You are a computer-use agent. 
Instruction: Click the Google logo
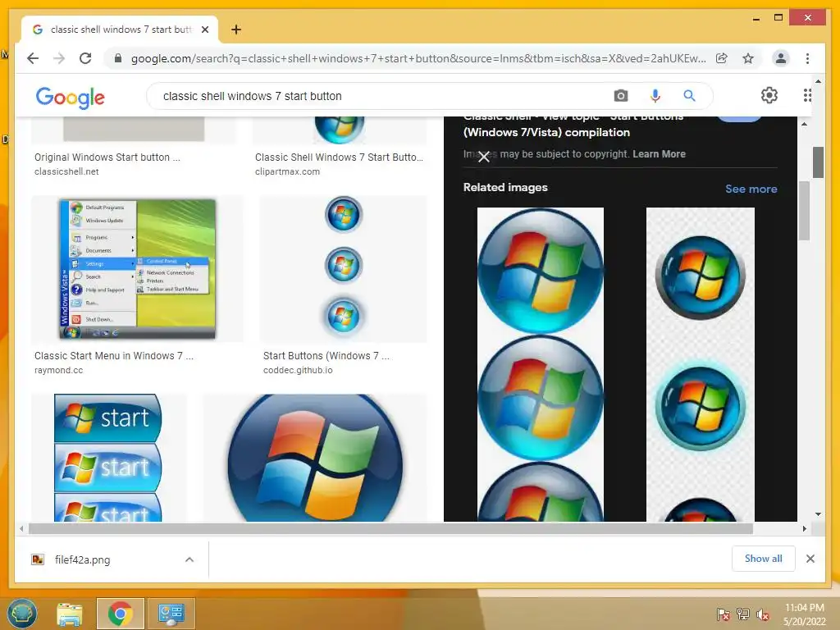(71, 98)
